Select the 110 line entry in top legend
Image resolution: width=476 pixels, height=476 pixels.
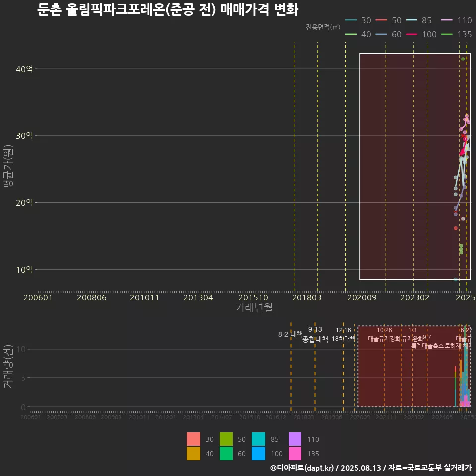[456, 20]
